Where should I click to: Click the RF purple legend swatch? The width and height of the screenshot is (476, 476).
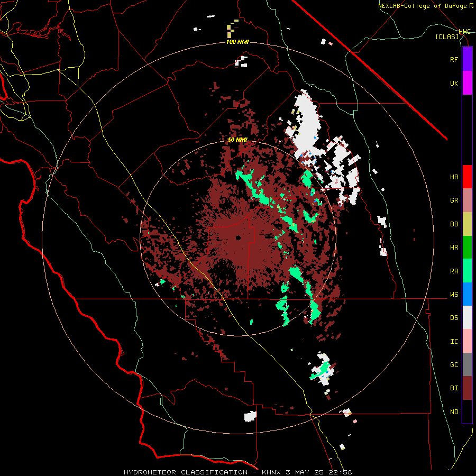click(x=467, y=59)
